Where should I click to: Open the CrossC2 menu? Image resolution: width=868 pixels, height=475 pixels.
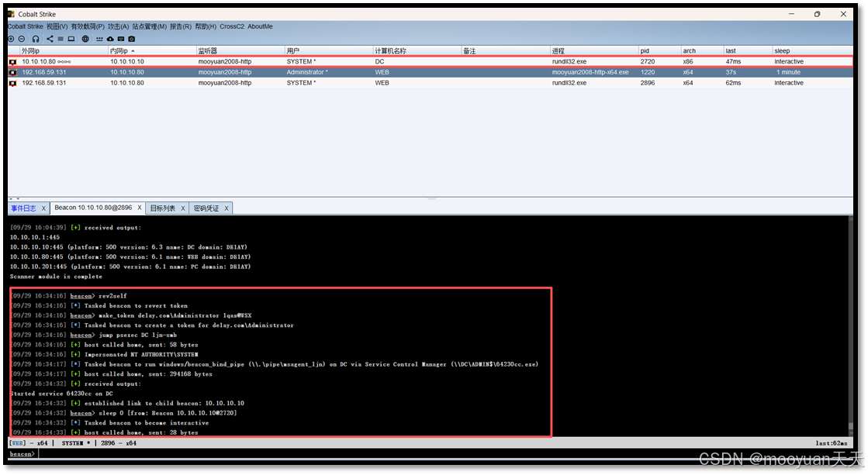point(232,26)
